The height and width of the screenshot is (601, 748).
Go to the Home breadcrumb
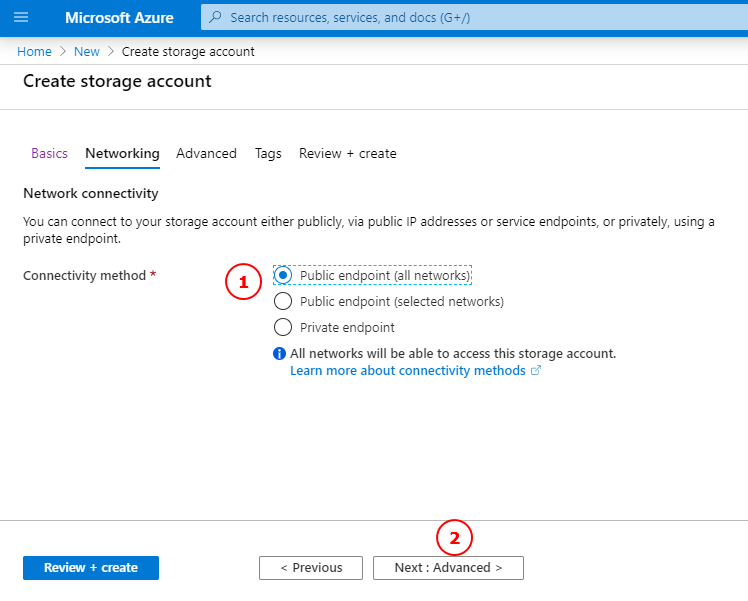34,52
